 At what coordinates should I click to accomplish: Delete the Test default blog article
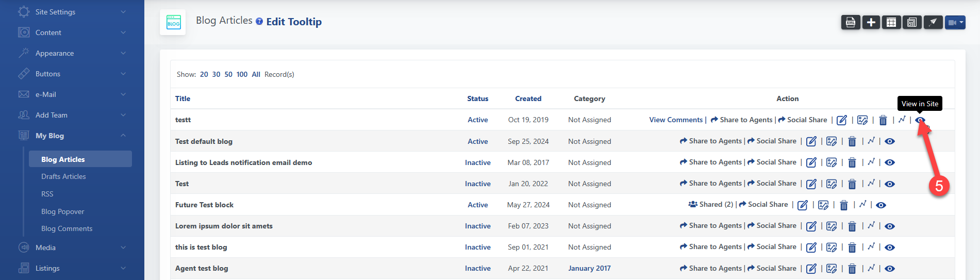tap(852, 141)
